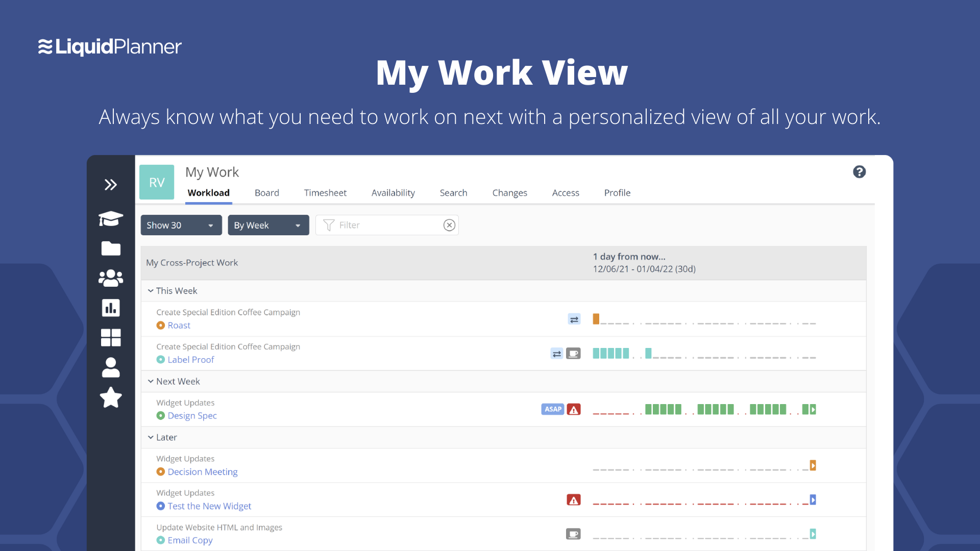Open the favorites star icon
Viewport: 980px width, 551px height.
110,397
